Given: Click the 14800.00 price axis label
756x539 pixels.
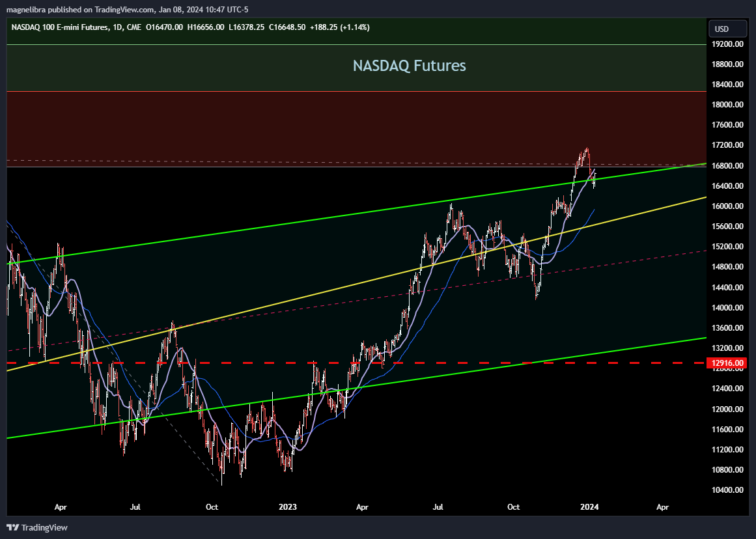Looking at the screenshot, I should [727, 267].
